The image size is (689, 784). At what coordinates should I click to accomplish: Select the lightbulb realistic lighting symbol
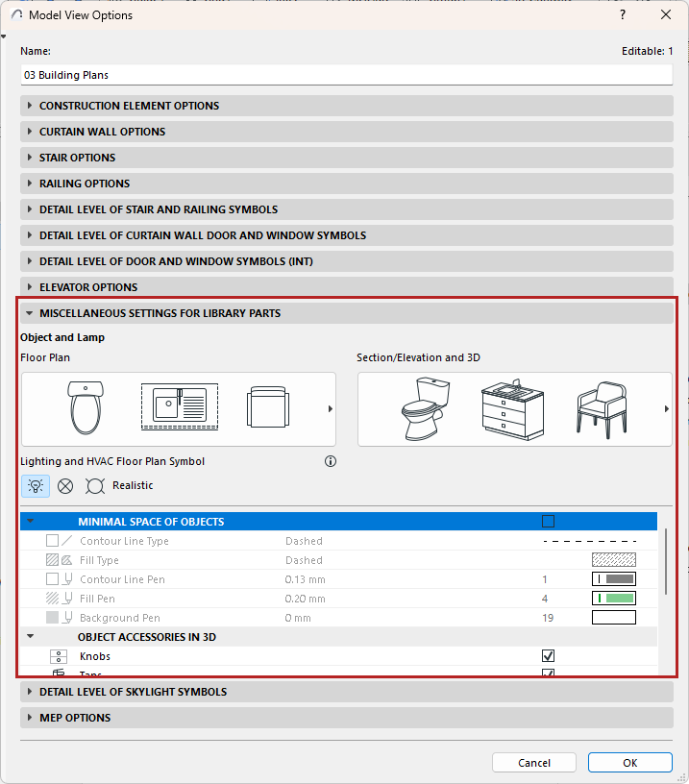[36, 486]
